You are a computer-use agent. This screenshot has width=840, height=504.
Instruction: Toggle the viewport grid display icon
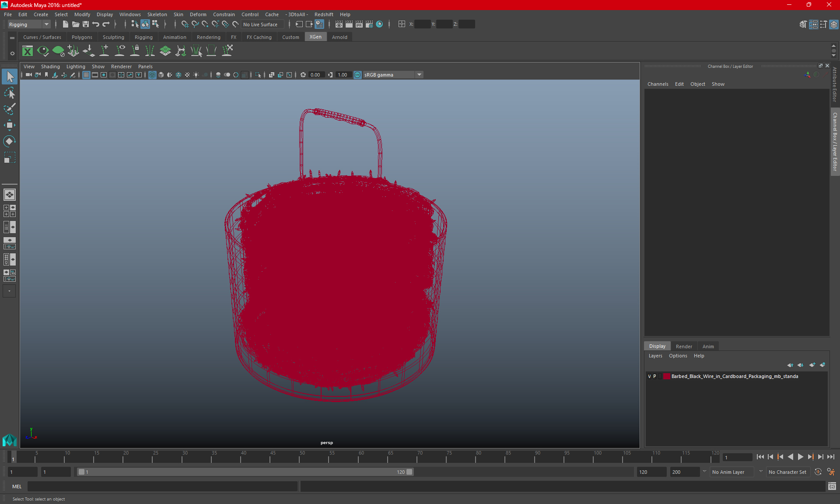point(86,75)
